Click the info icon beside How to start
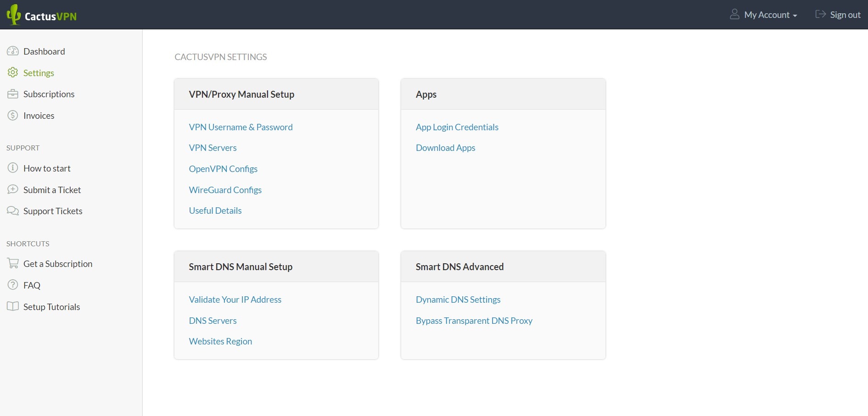868x416 pixels. pos(12,168)
